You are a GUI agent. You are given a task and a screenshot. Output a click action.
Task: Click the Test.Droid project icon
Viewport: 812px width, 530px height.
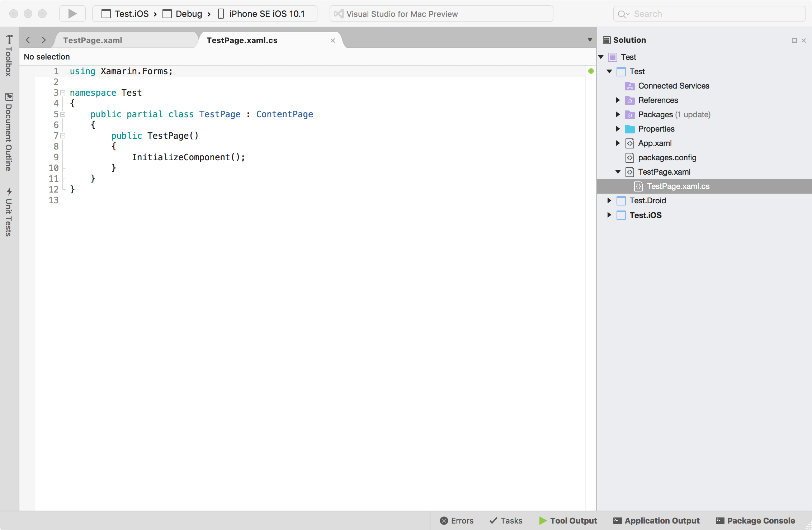click(621, 200)
